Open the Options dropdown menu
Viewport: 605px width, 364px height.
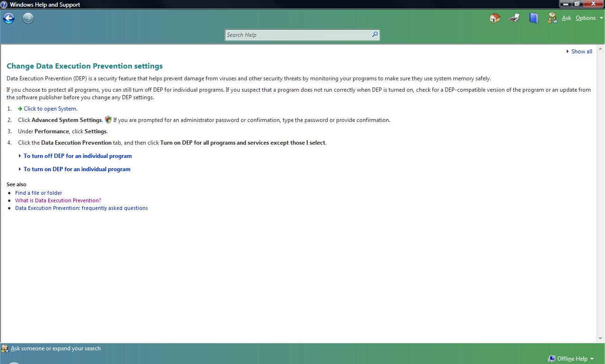[589, 18]
